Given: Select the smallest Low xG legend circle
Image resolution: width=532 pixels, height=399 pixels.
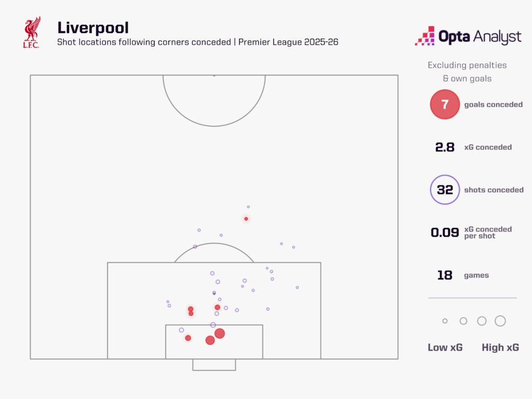Looking at the screenshot, I should (x=445, y=321).
